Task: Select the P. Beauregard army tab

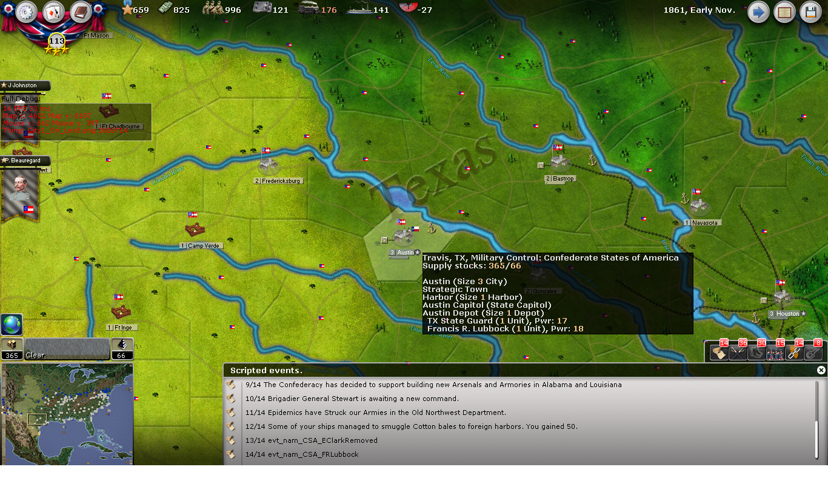Action: pos(25,161)
